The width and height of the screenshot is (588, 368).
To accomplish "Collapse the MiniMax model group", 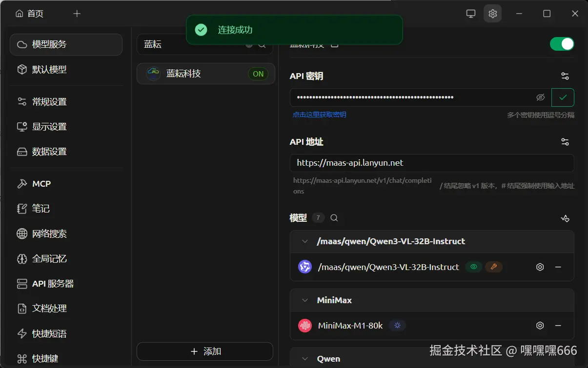I will [x=304, y=300].
